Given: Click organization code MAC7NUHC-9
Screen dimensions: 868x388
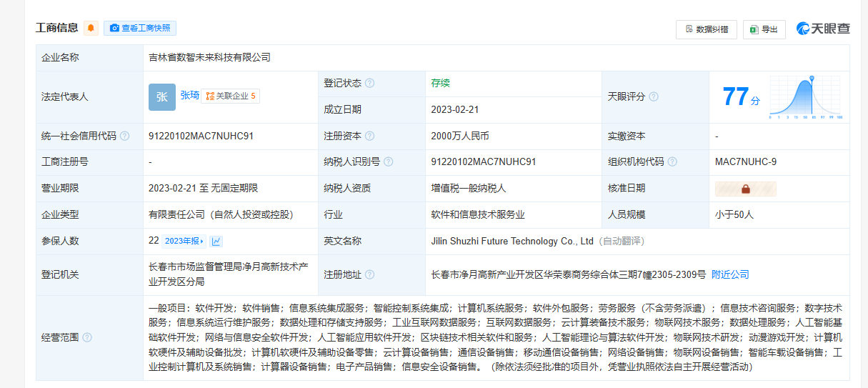Looking at the screenshot, I should click(745, 162).
